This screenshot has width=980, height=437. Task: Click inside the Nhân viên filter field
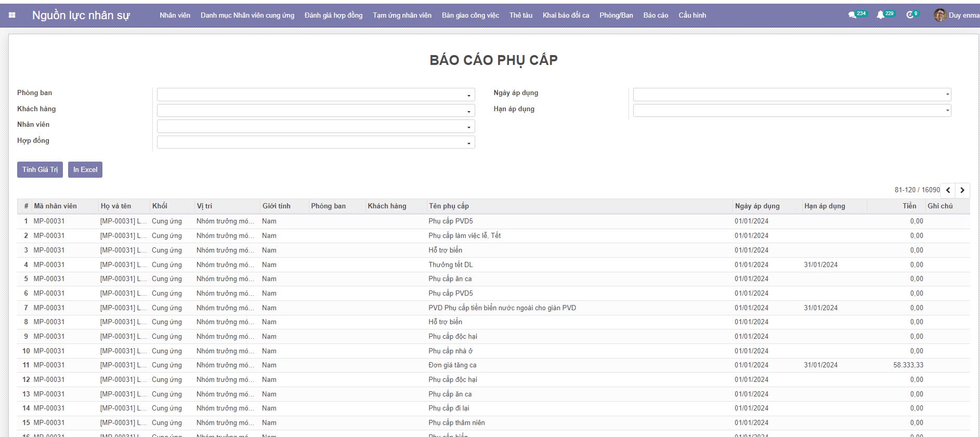click(x=312, y=127)
